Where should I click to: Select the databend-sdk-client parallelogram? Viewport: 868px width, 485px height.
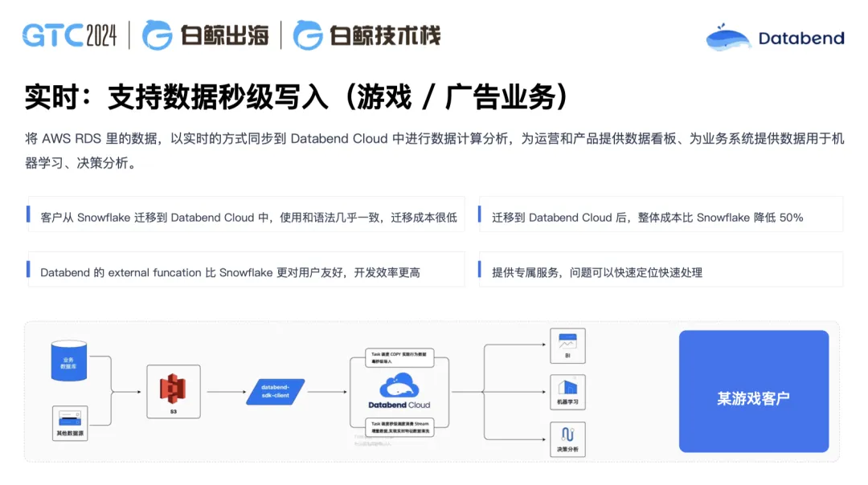[x=275, y=392]
